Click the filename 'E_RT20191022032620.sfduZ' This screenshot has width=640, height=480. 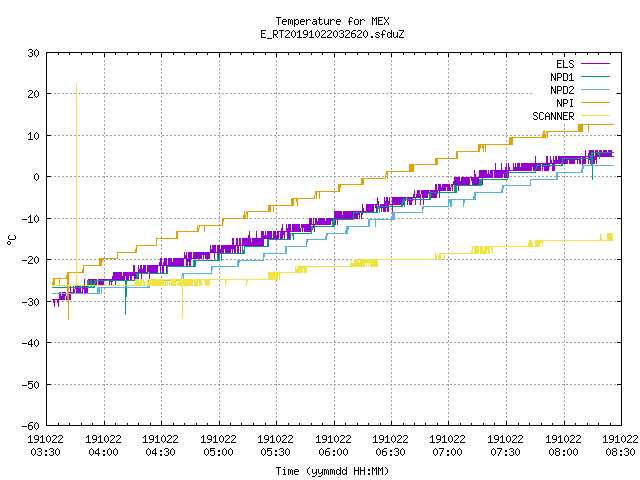(x=332, y=34)
